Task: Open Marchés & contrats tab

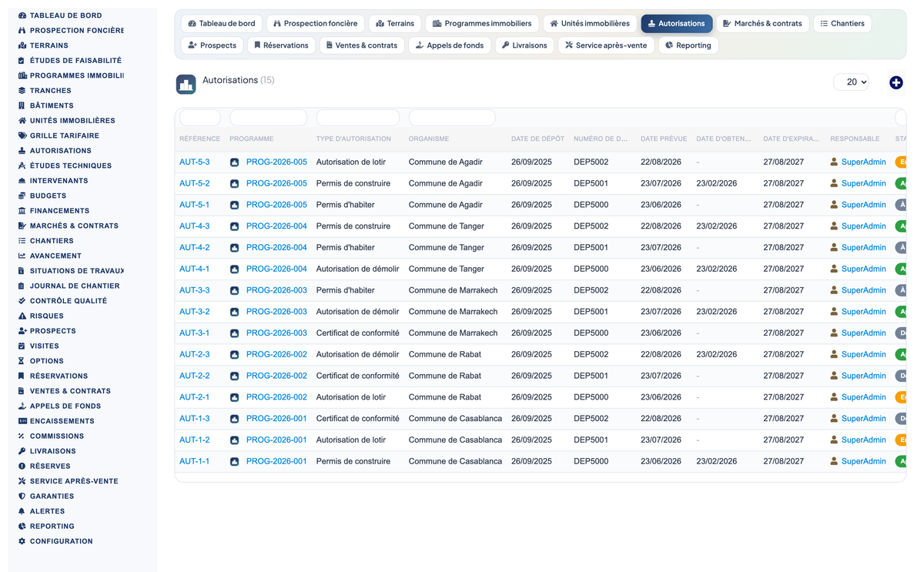Action: pos(762,24)
